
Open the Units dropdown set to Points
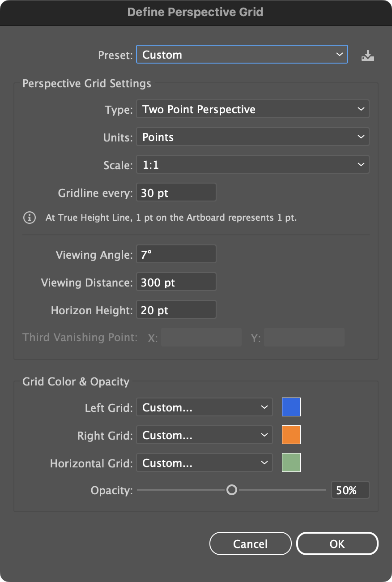pyautogui.click(x=252, y=137)
